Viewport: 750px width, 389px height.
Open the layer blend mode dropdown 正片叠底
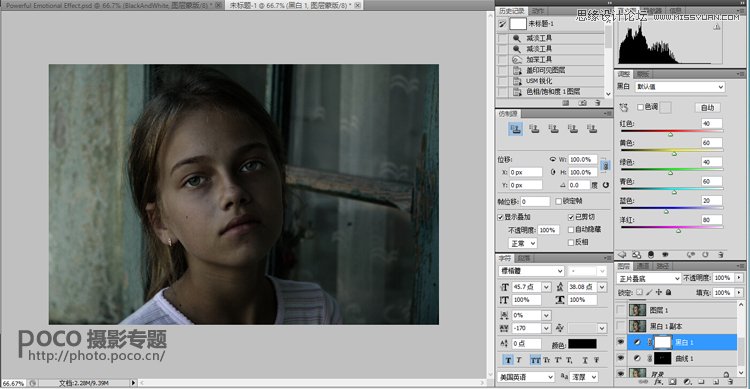tap(649, 278)
